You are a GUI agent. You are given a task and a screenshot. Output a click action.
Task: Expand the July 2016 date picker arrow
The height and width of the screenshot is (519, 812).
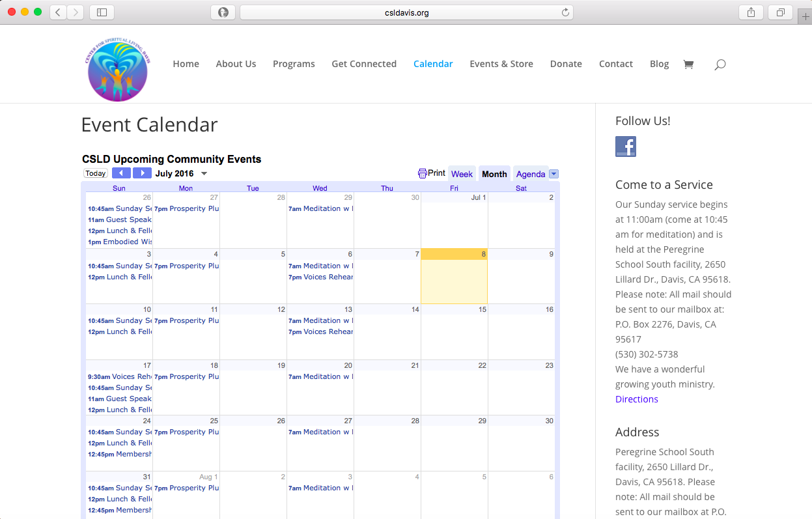tap(204, 174)
